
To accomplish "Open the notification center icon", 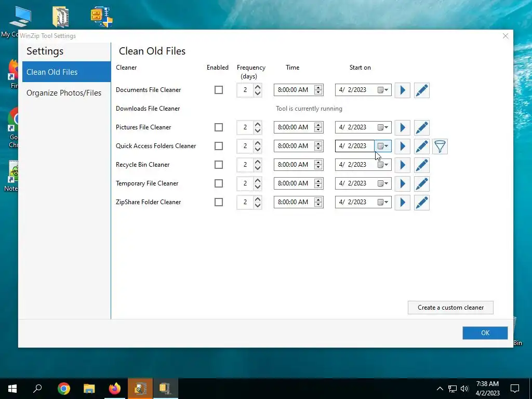I will 515,389.
